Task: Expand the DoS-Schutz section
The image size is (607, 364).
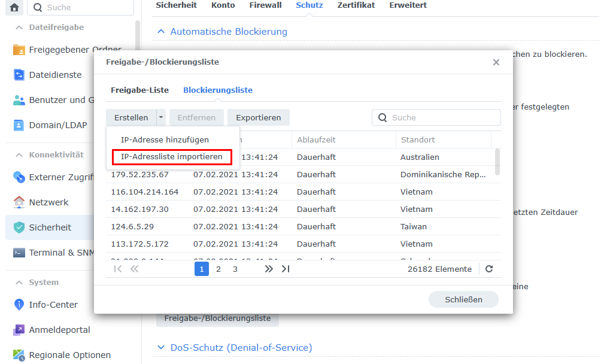Action: point(160,347)
